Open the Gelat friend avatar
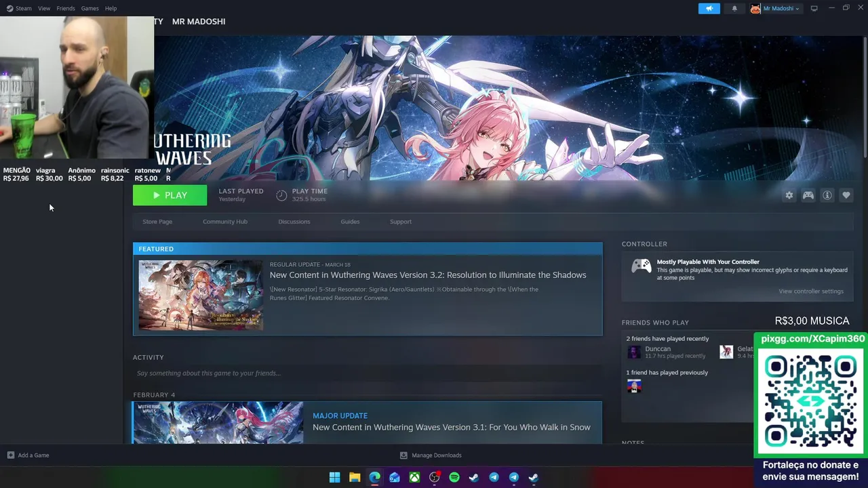 point(726,352)
